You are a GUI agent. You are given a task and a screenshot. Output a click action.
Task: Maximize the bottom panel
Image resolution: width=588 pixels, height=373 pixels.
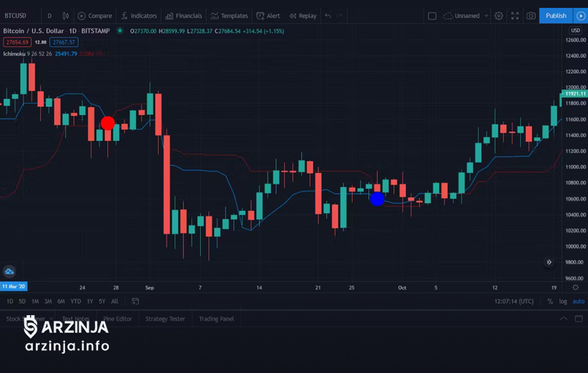click(x=579, y=319)
